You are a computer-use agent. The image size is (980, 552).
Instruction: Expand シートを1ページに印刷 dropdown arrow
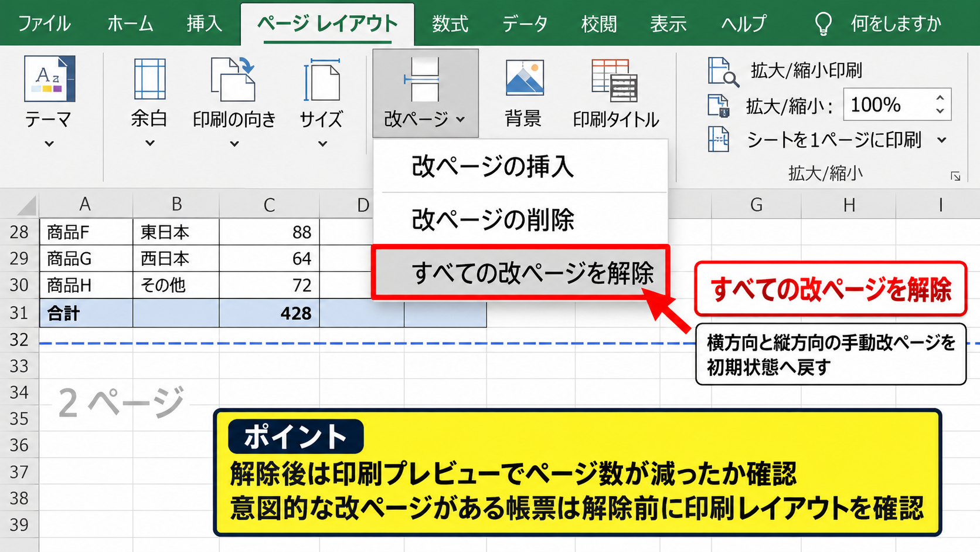(942, 140)
